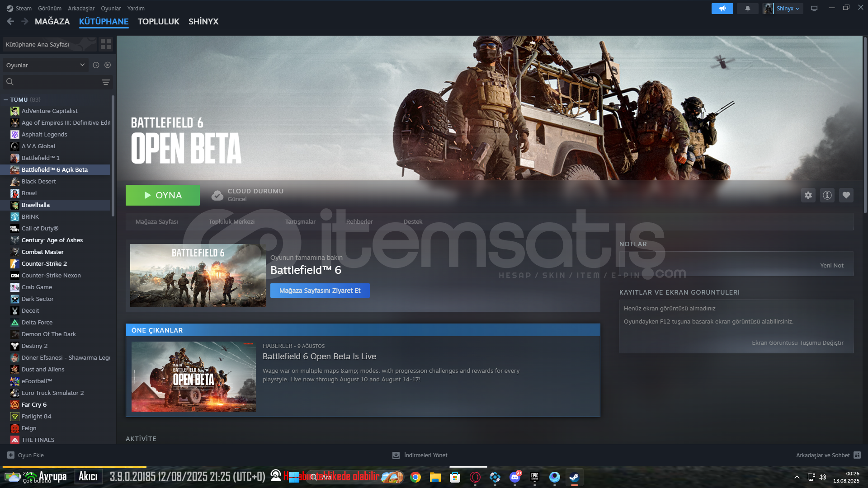Image resolution: width=868 pixels, height=488 pixels.
Task: Show hidden system tray icons chevron
Action: (x=797, y=477)
